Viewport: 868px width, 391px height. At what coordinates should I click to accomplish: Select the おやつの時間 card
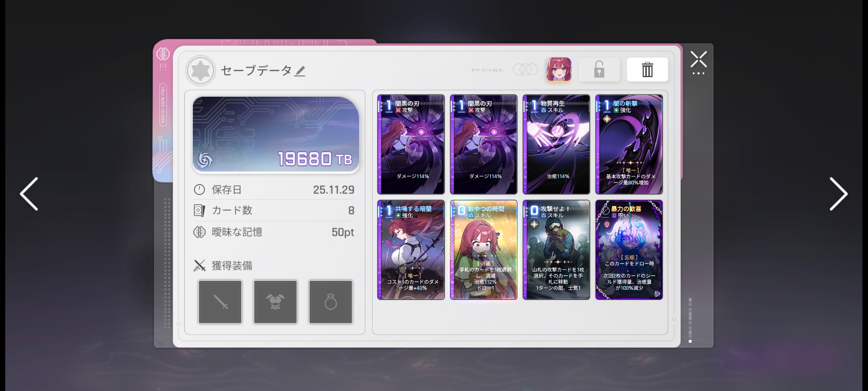pos(484,250)
